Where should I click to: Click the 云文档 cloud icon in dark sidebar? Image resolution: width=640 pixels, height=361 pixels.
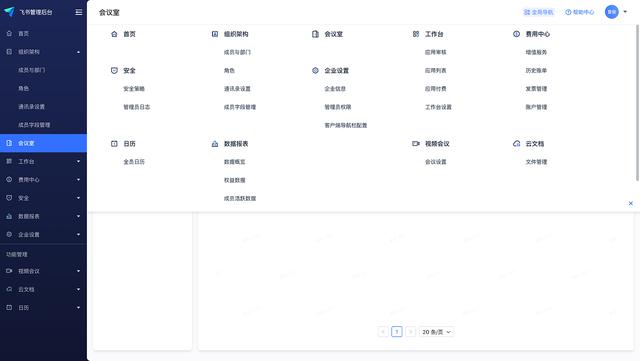click(9, 289)
